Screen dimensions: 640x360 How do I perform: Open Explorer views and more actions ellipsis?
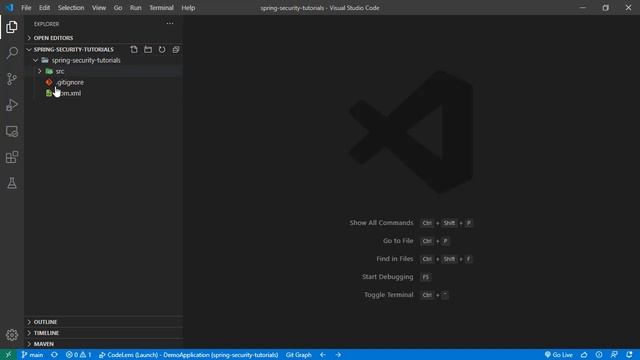[x=170, y=24]
